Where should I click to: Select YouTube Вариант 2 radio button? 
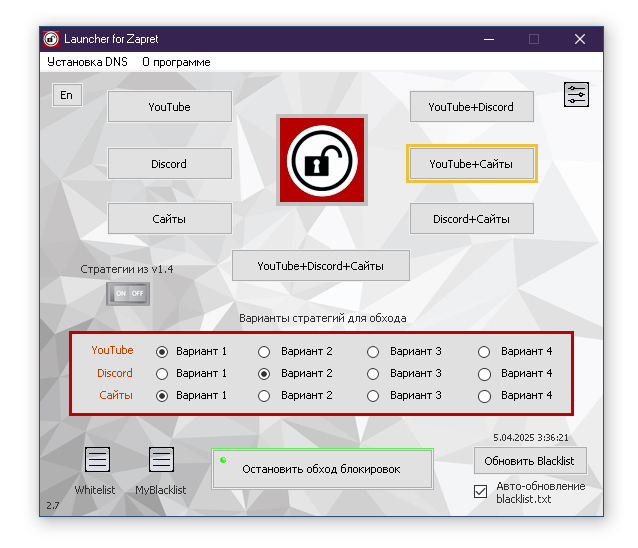[264, 352]
